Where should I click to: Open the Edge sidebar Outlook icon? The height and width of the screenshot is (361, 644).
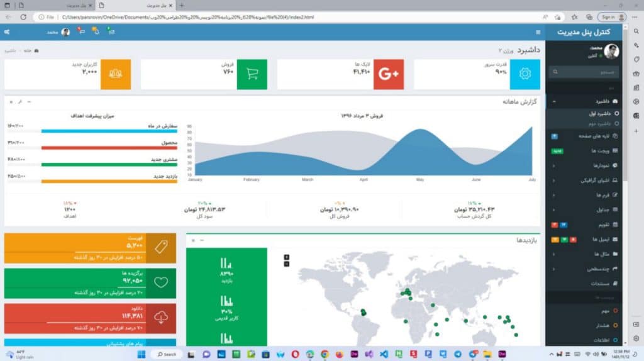[636, 116]
